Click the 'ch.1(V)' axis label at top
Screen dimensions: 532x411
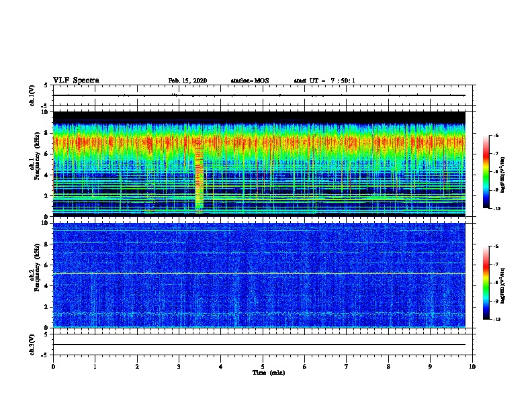pyautogui.click(x=32, y=95)
